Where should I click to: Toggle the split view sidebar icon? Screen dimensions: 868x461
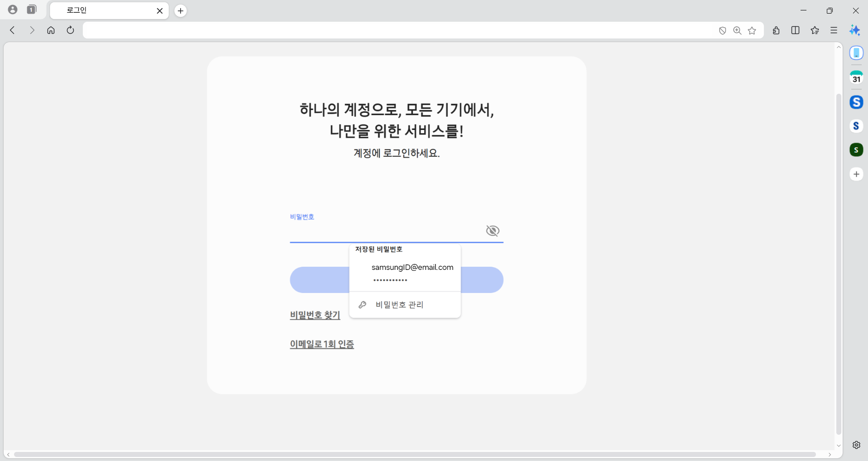coord(795,30)
